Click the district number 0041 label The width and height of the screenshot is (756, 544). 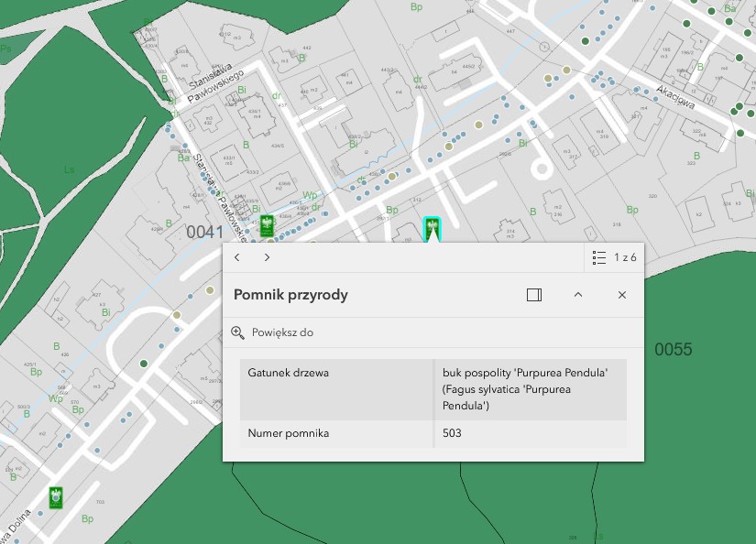pyautogui.click(x=205, y=233)
